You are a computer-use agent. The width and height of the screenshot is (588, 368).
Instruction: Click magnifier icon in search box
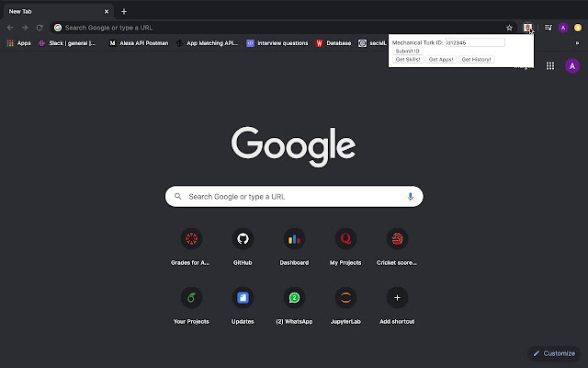tap(177, 196)
